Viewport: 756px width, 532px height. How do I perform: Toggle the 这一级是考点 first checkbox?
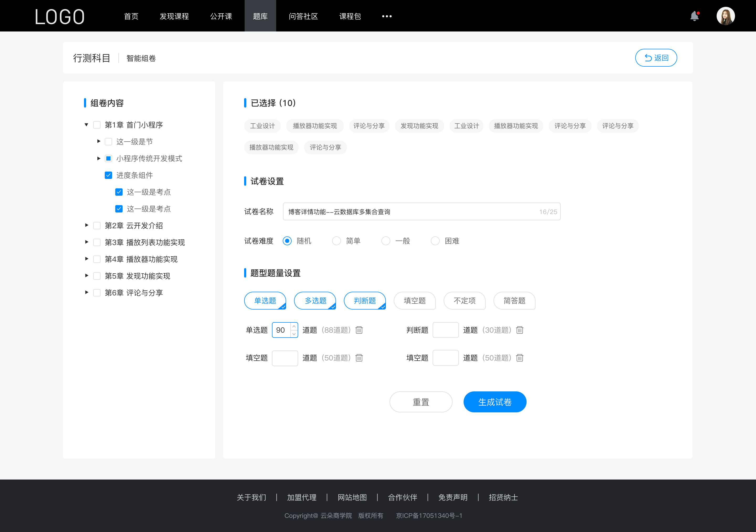tap(118, 192)
